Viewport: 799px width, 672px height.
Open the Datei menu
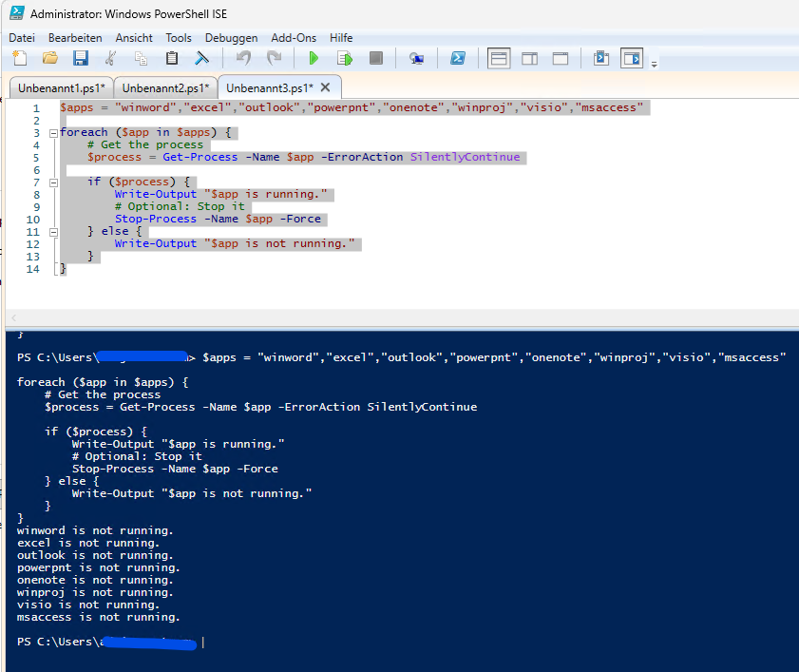[x=22, y=38]
